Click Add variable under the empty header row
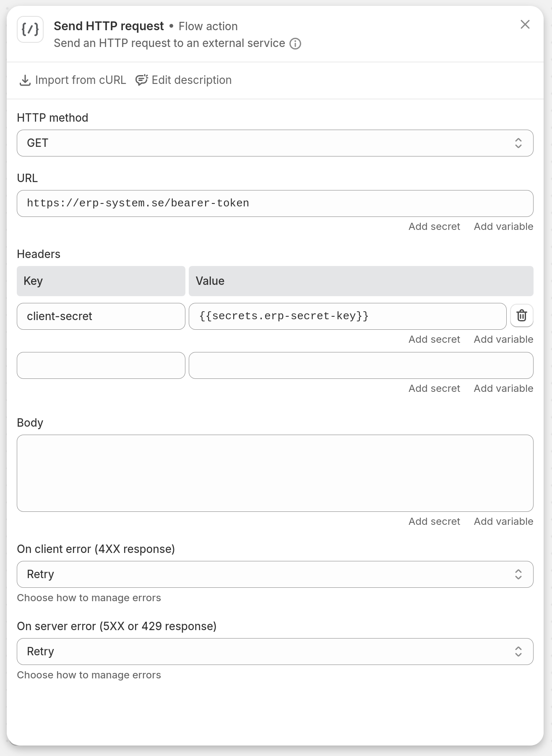Image resolution: width=552 pixels, height=756 pixels. (503, 388)
